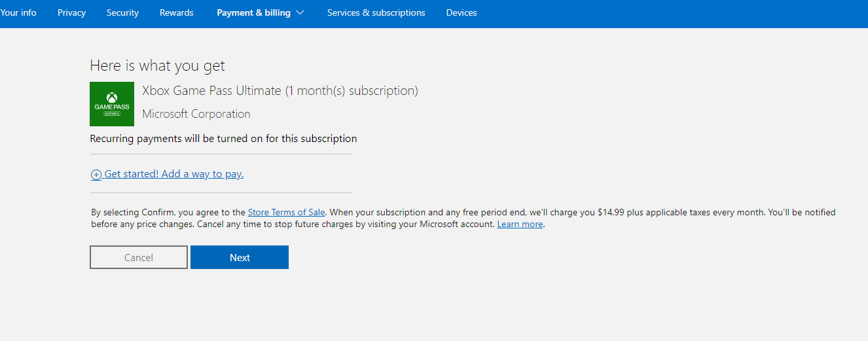
Task: Go to the Your info tab
Action: 18,12
